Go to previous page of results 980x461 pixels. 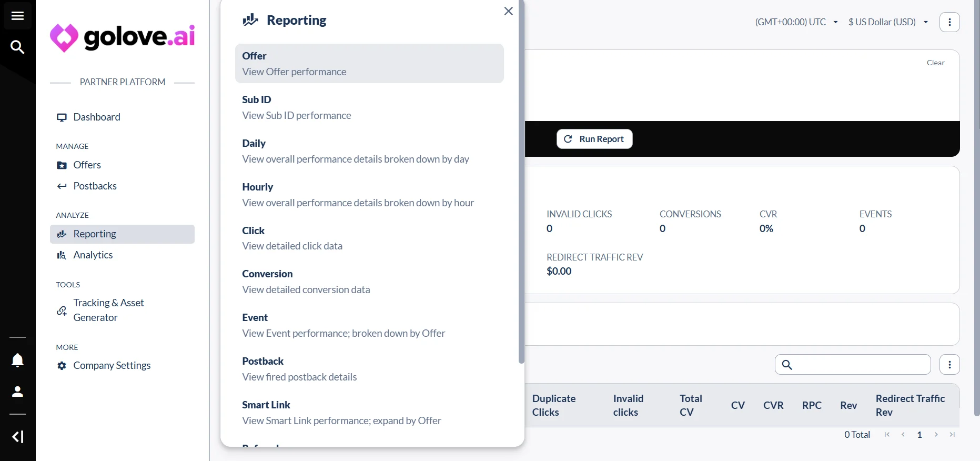pos(903,435)
